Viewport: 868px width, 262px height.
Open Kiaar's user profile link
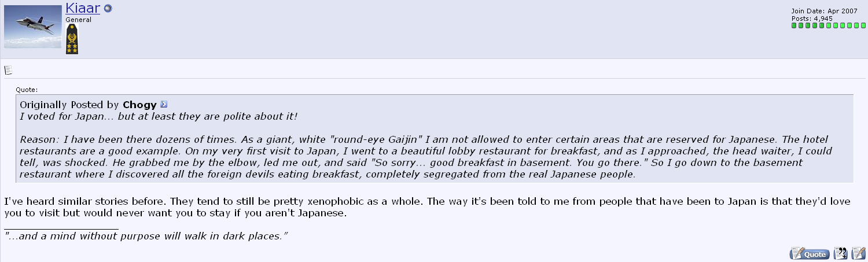coord(83,8)
